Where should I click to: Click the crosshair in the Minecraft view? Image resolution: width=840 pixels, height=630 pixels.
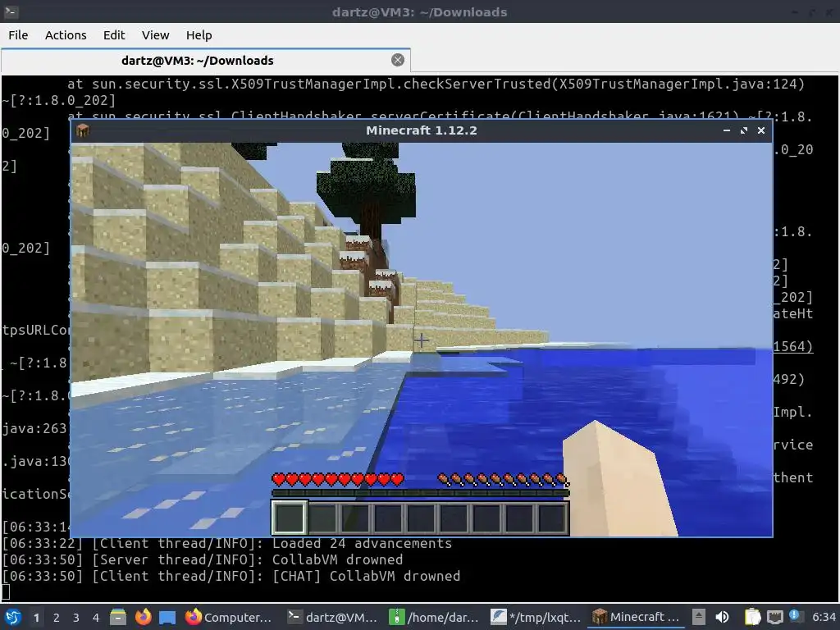(421, 340)
